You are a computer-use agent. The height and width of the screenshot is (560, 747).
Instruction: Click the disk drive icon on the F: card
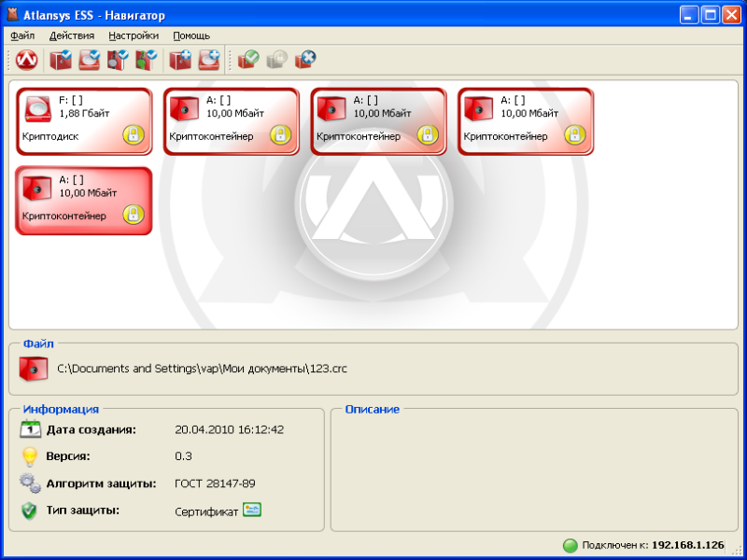38,108
